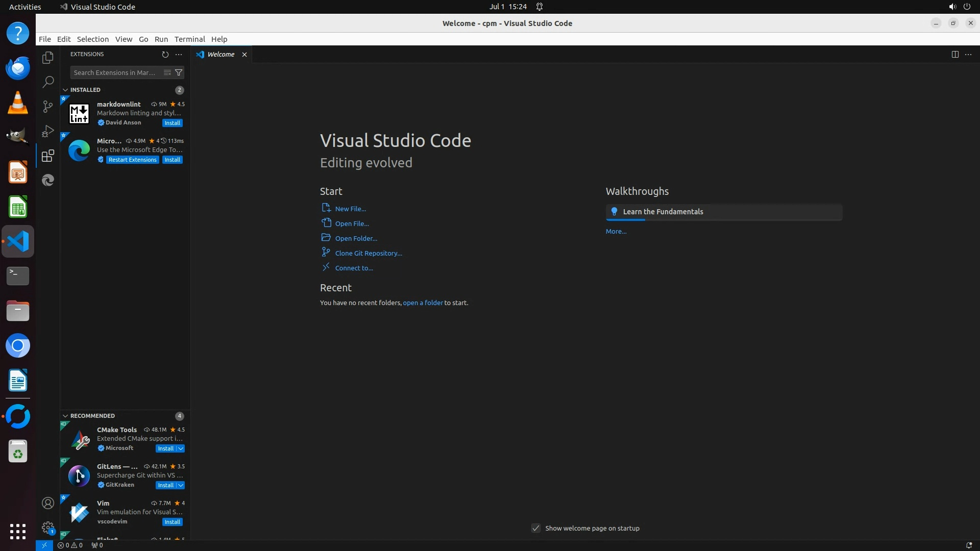The width and height of the screenshot is (980, 551).
Task: Open the Run and Debug view
Action: (48, 131)
